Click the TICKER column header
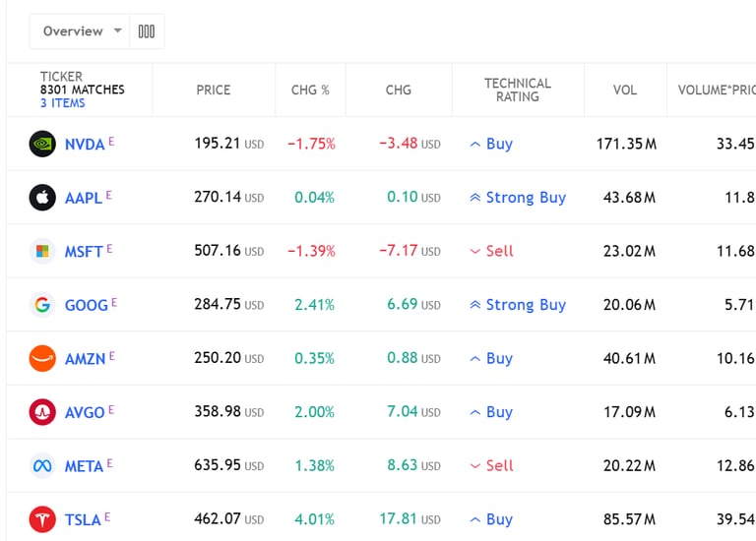The width and height of the screenshot is (756, 541). click(62, 77)
